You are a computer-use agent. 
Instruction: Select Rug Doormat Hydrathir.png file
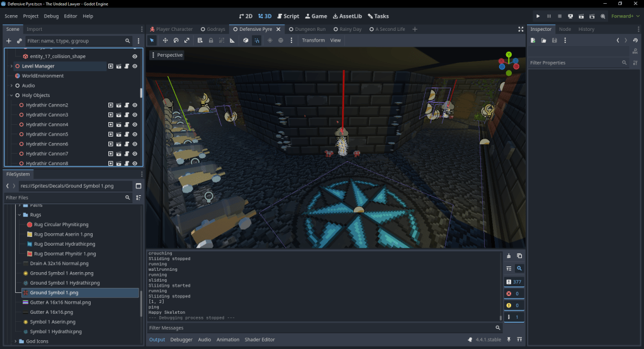64,244
